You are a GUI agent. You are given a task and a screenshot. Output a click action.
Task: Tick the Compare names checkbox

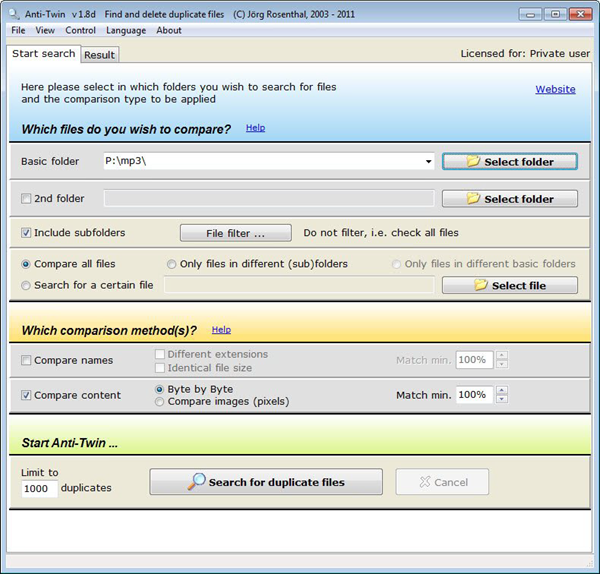(x=27, y=360)
